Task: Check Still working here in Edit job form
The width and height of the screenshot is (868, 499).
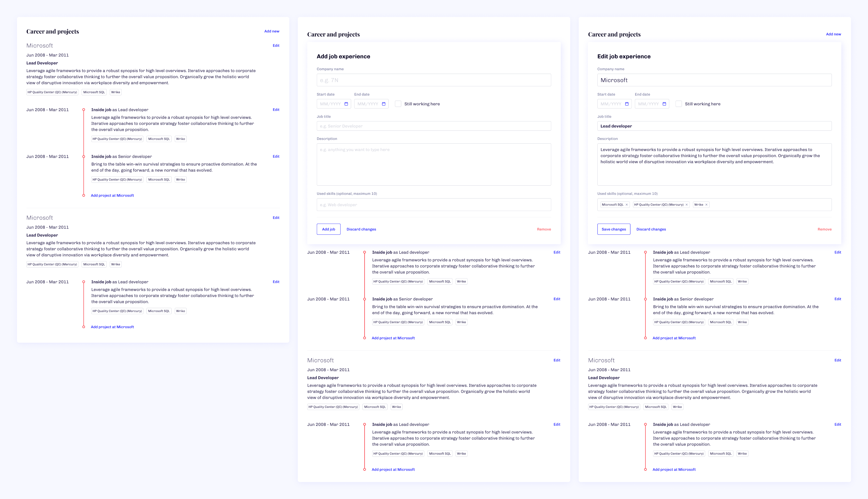Action: 679,104
